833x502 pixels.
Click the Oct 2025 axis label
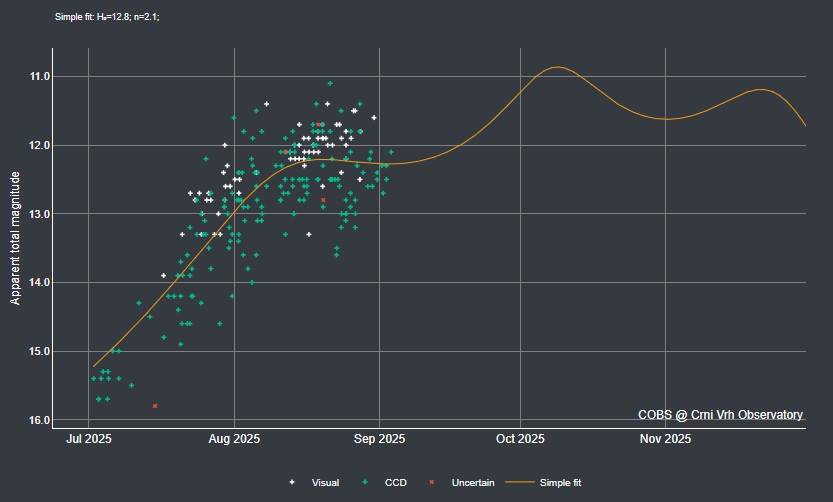pos(520,439)
